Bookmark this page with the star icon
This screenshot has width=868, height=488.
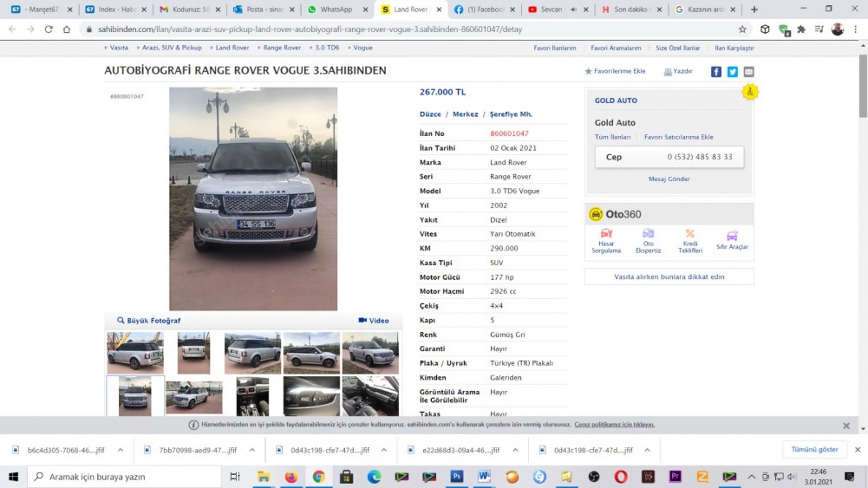tap(742, 29)
